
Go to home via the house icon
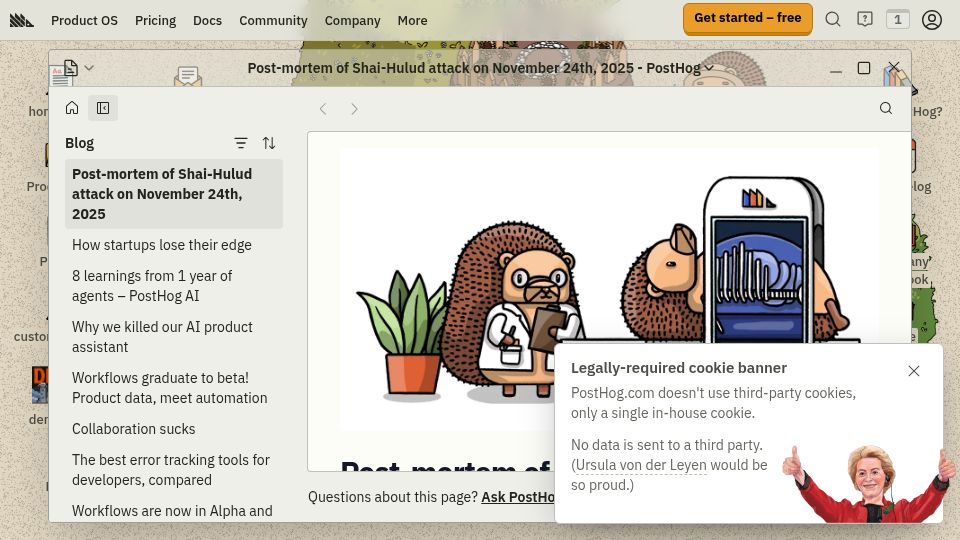[72, 108]
